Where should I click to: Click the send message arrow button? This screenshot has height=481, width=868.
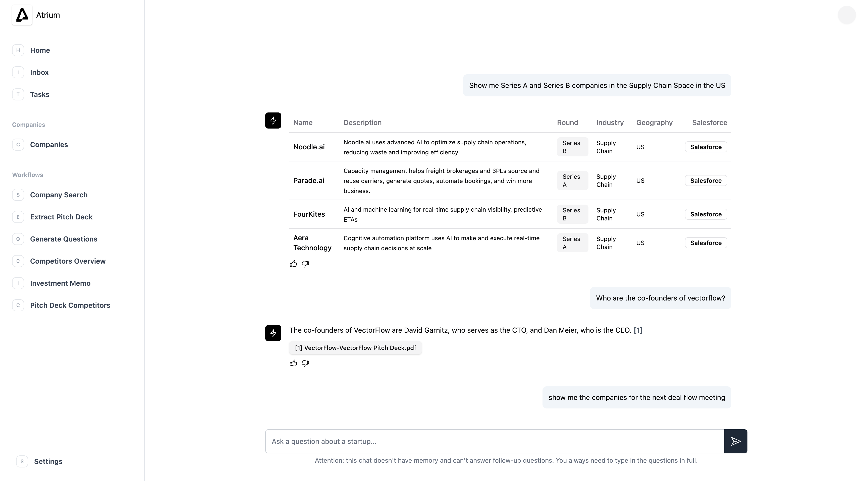(x=736, y=441)
